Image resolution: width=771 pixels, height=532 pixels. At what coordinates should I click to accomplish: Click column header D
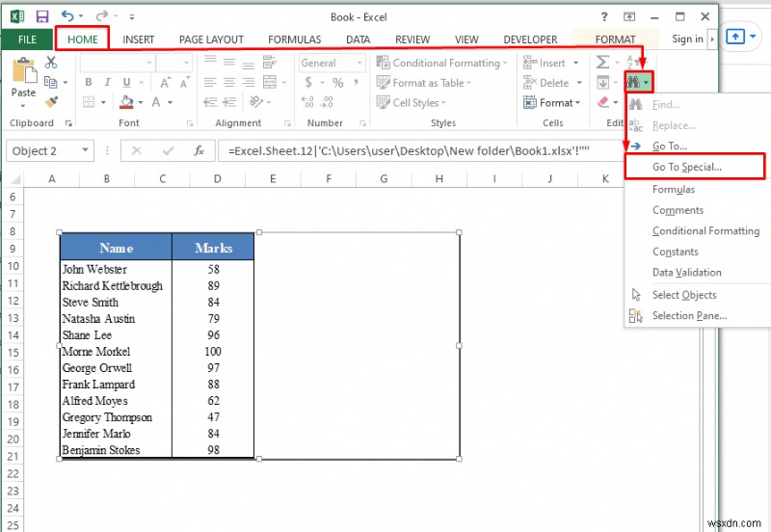pos(218,179)
